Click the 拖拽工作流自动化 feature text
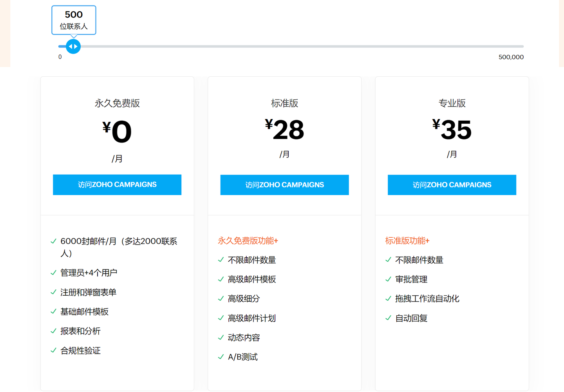564x392 pixels. (x=427, y=299)
